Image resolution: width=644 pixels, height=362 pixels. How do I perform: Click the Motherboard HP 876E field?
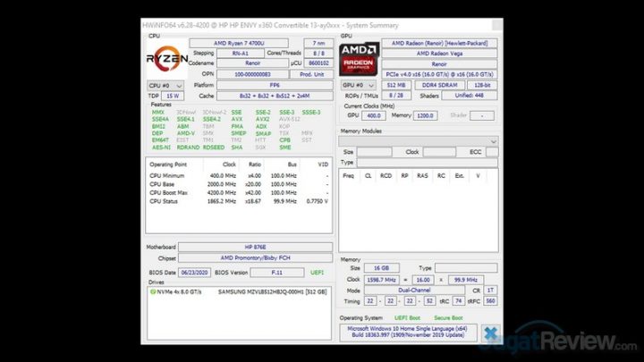[255, 247]
